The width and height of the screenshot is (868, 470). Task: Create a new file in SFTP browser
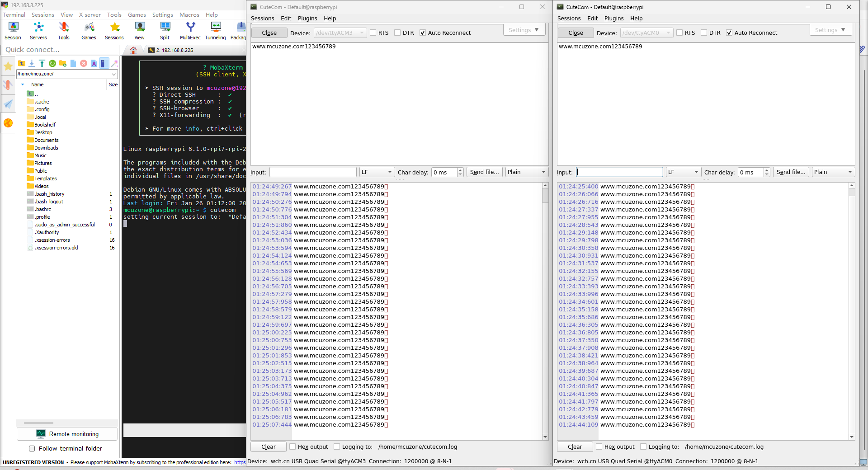[73, 63]
